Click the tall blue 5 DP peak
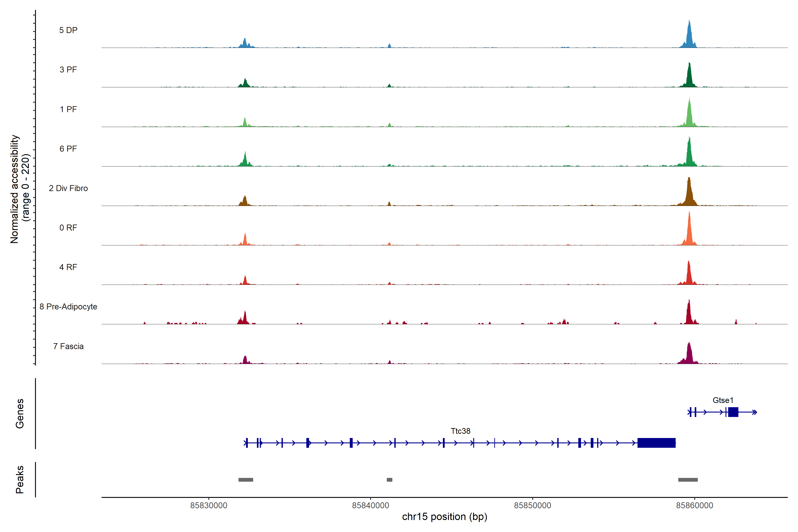Image resolution: width=798 pixels, height=532 pixels. pos(689,37)
